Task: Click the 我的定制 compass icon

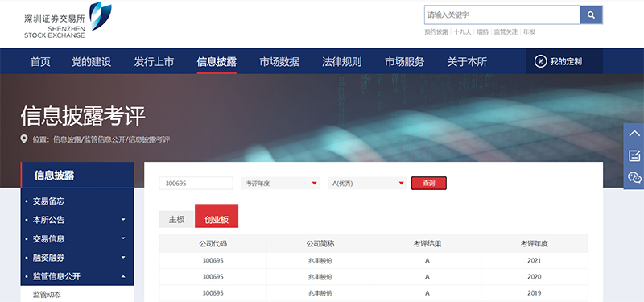Action: [540, 62]
